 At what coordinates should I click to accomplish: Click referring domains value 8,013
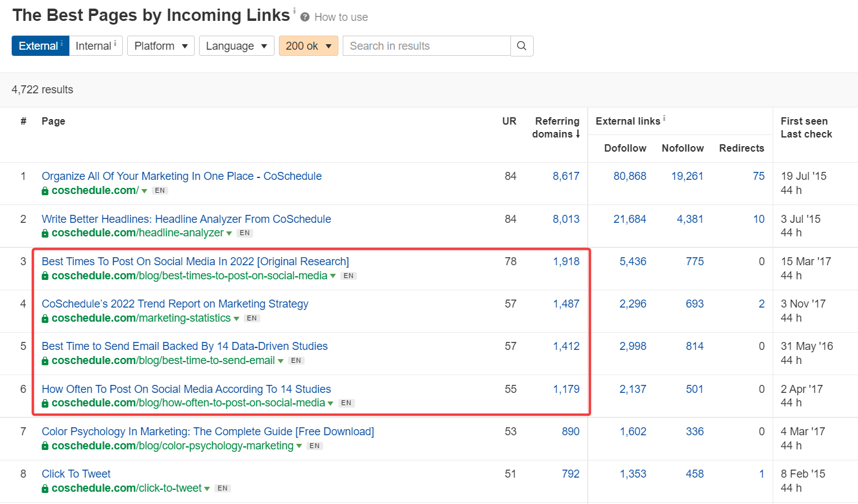pyautogui.click(x=566, y=219)
